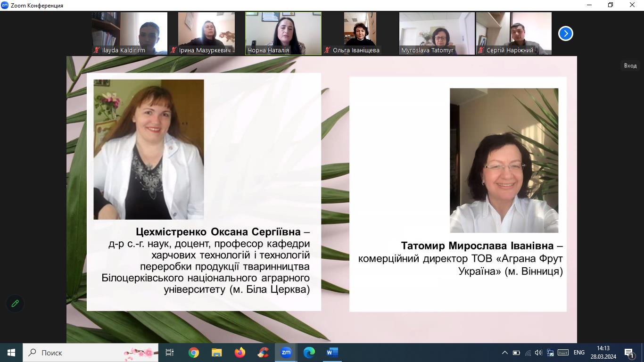
Task: Open the notification center panel
Action: [629, 353]
